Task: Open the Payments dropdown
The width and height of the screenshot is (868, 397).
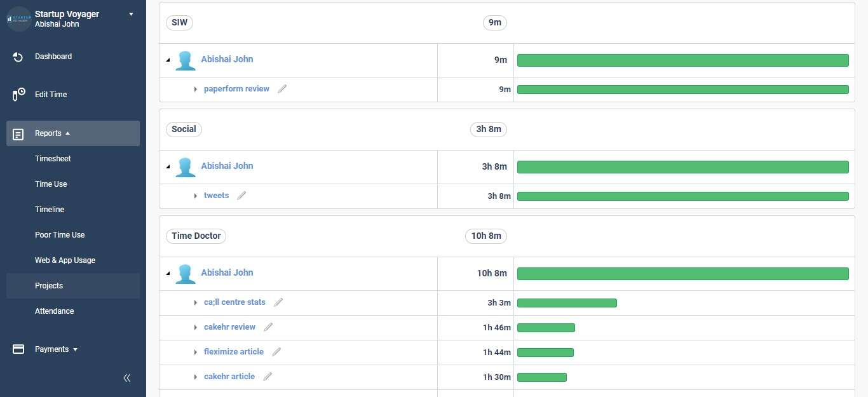Action: point(74,349)
